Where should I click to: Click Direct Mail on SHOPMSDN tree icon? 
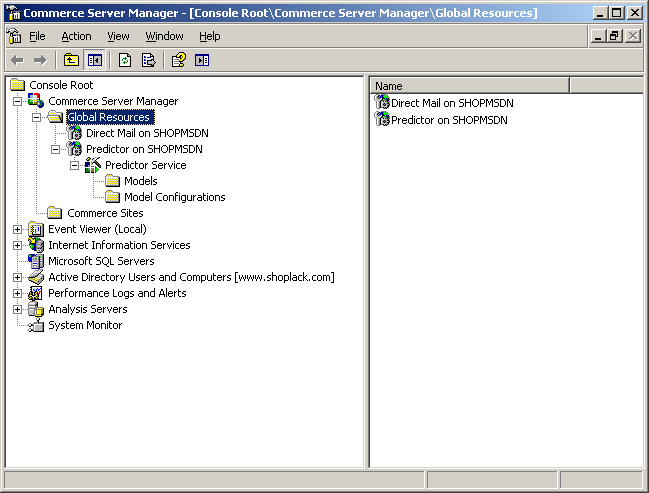[75, 133]
